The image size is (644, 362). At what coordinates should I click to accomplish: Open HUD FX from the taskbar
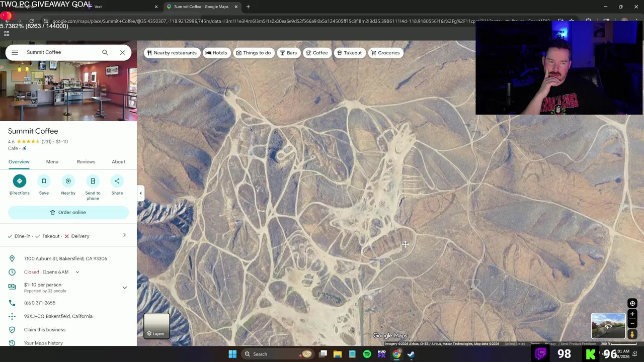pyautogui.click(x=382, y=354)
